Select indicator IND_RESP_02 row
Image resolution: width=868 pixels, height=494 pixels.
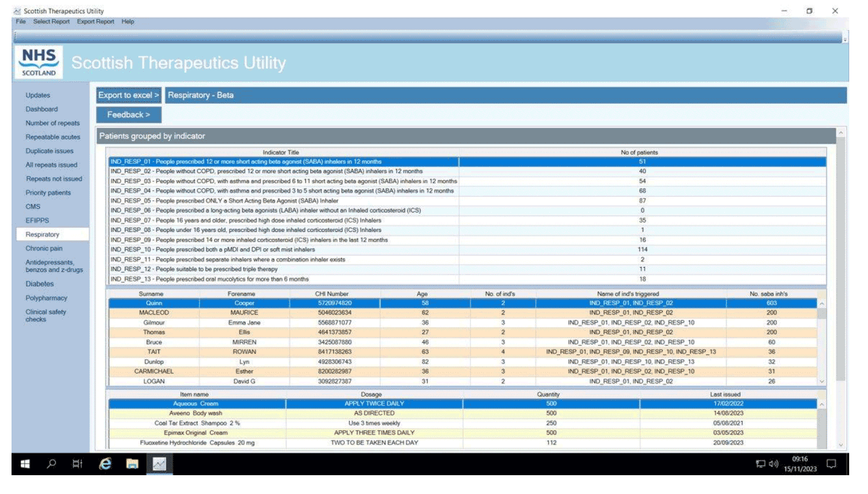pos(466,171)
